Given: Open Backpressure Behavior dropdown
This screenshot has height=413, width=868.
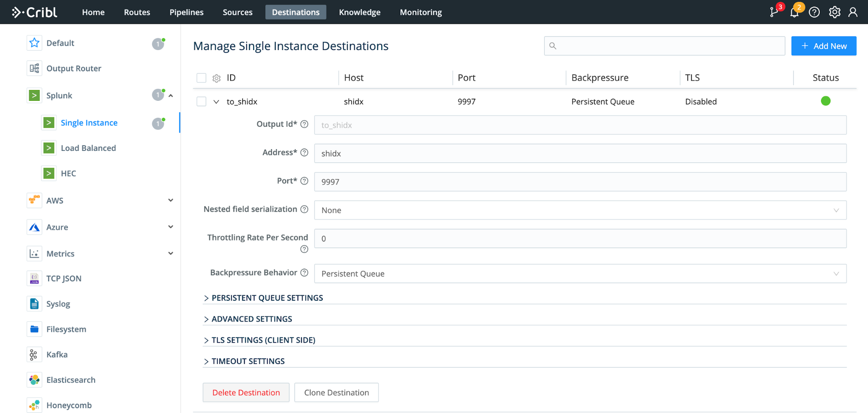Looking at the screenshot, I should [580, 273].
